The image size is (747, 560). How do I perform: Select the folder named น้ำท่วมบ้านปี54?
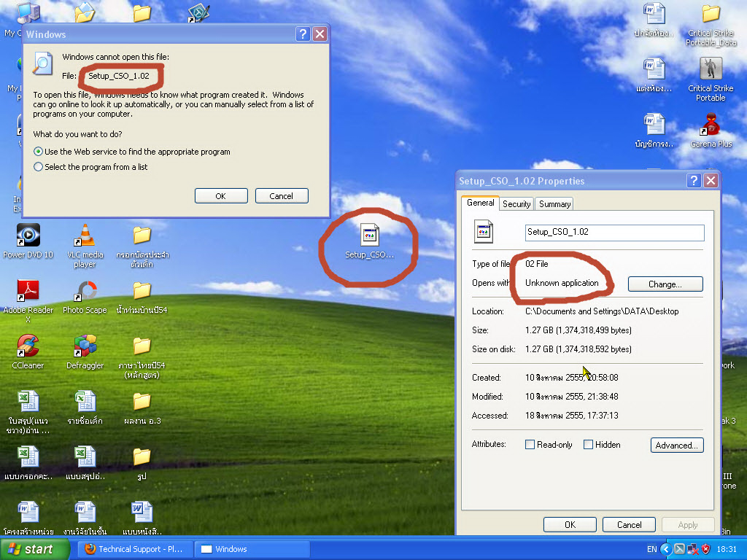(142, 290)
